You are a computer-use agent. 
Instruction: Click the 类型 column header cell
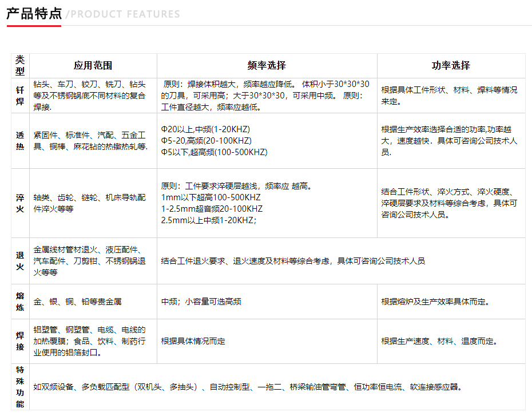20,66
